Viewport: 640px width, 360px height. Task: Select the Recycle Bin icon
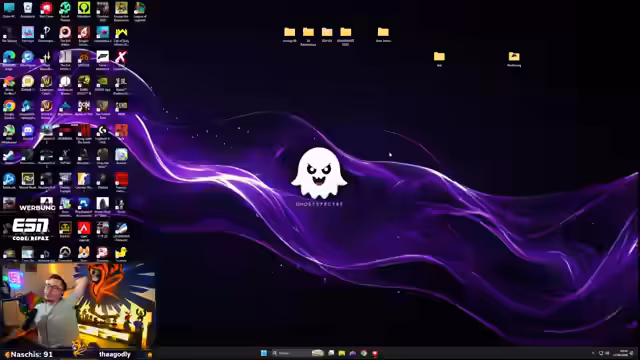[28, 10]
